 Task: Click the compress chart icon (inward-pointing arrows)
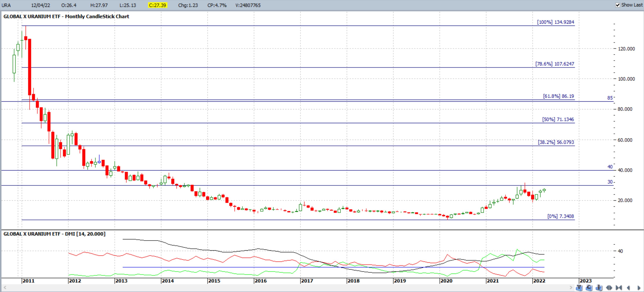tap(619, 288)
